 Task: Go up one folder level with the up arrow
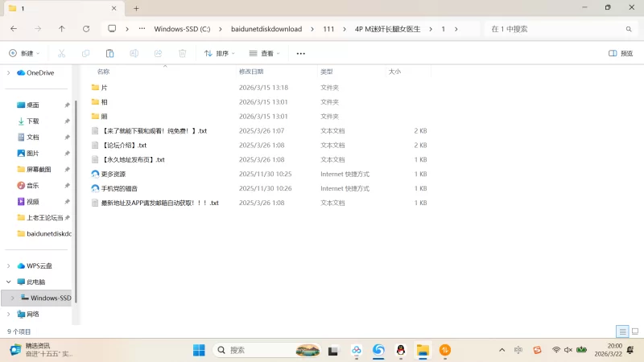62,29
